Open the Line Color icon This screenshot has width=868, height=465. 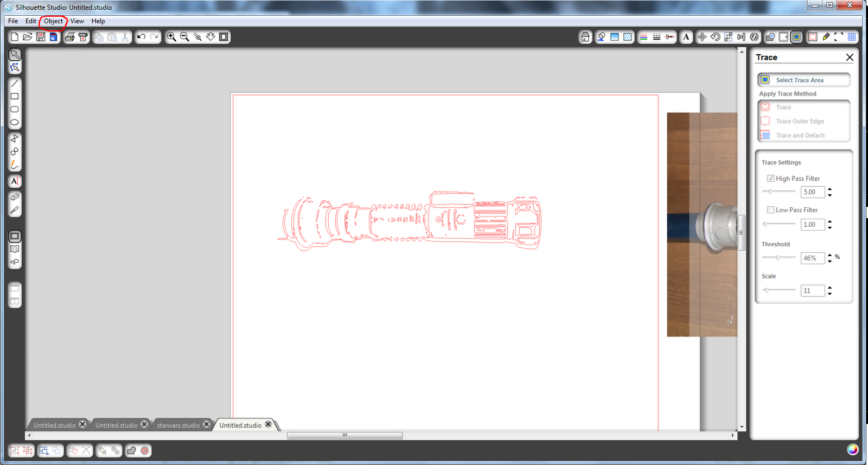tap(643, 37)
